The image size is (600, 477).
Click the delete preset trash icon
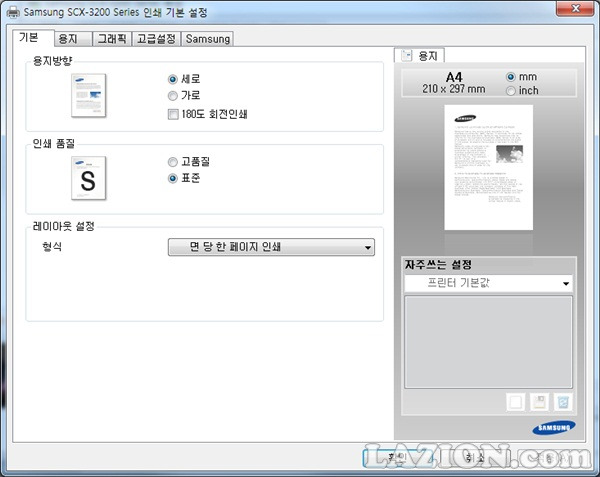tap(563, 402)
